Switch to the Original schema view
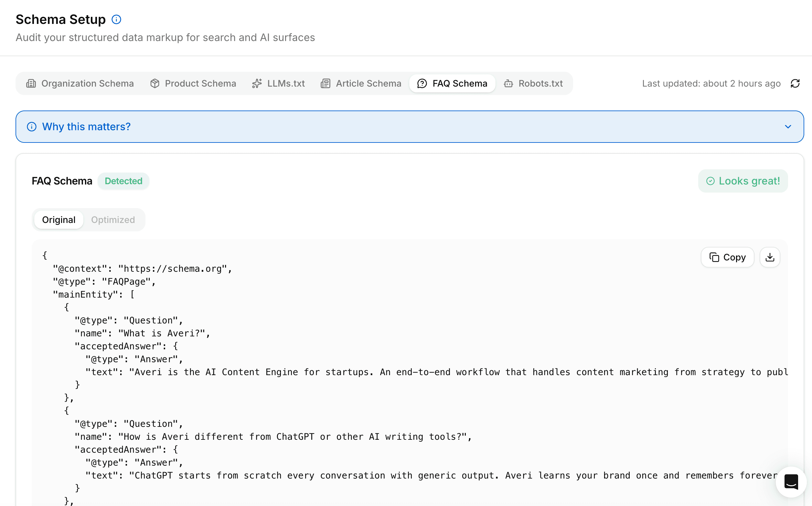The image size is (812, 506). pos(59,220)
